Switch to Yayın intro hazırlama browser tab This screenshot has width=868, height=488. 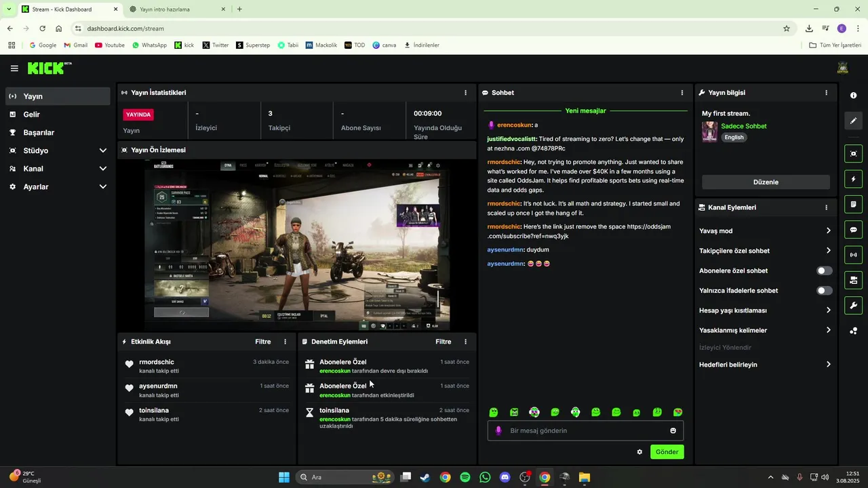pyautogui.click(x=178, y=9)
